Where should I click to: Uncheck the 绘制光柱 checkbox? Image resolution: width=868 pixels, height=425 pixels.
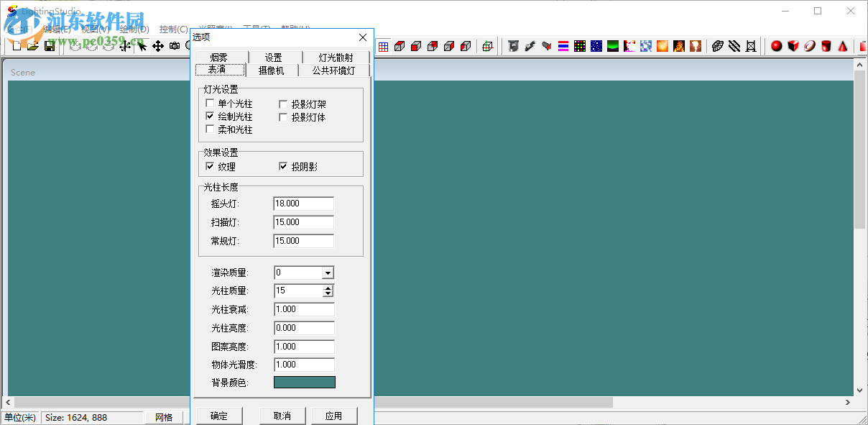tap(209, 116)
